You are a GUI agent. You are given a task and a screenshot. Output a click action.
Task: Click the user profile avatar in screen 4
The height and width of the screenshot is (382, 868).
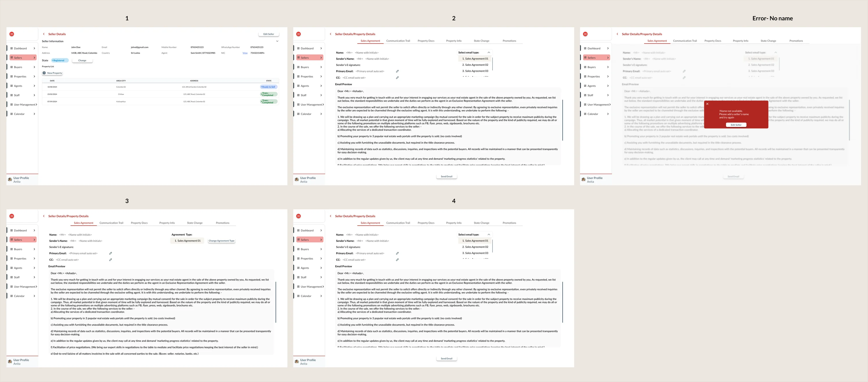click(x=297, y=362)
